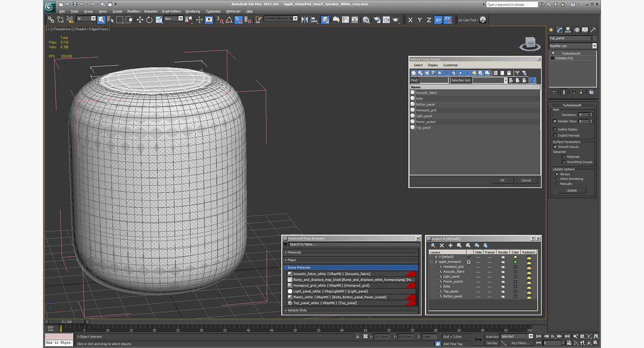Click the Bind to Space Warp icon
The width and height of the screenshot is (644, 348).
[x=70, y=20]
